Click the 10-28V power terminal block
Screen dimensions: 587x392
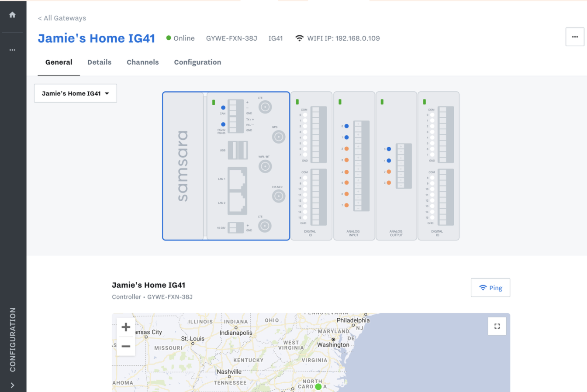tap(236, 227)
